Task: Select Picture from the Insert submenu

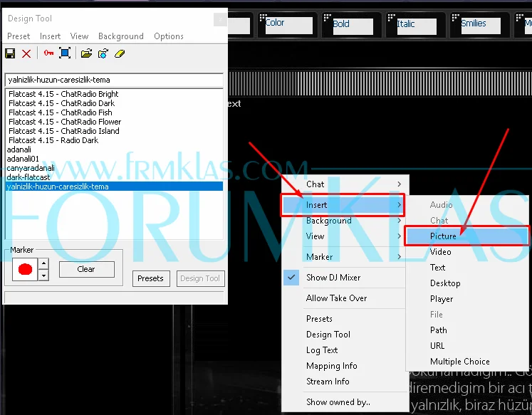Action: 443,236
